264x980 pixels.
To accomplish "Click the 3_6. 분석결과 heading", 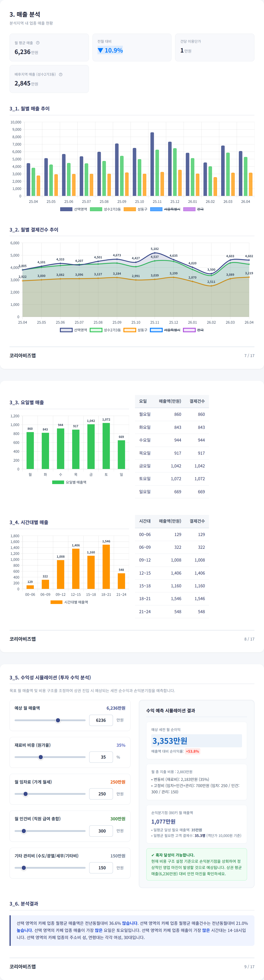I will point(24,904).
